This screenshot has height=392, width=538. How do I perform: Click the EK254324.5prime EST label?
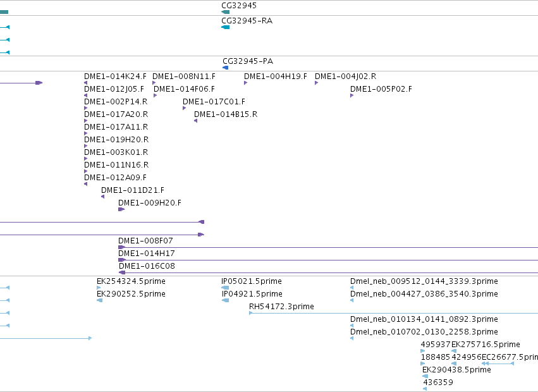coord(131,281)
